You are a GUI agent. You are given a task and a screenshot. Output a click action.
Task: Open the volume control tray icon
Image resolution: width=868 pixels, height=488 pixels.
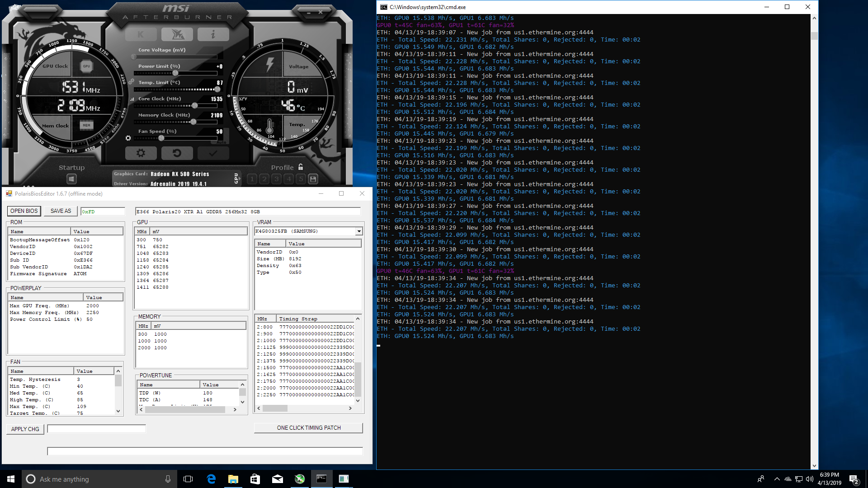[x=809, y=479]
